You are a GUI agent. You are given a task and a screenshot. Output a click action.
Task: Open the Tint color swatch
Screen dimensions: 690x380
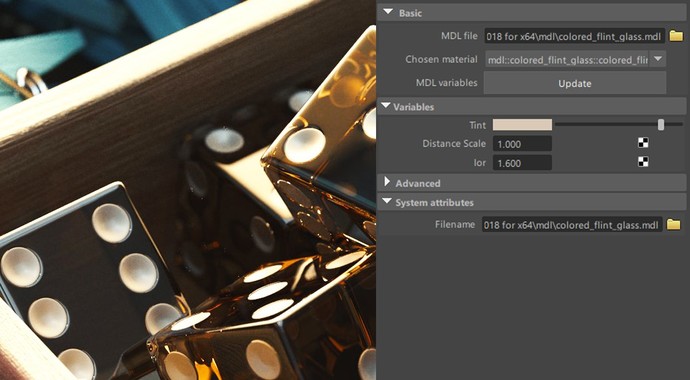tap(522, 124)
